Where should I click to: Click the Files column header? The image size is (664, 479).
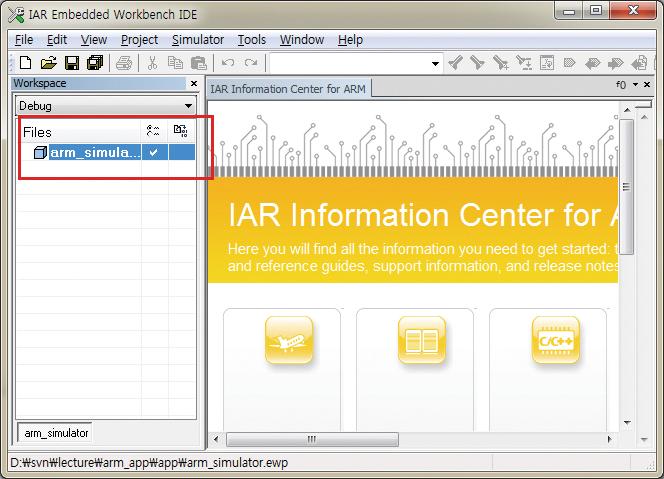pos(80,132)
